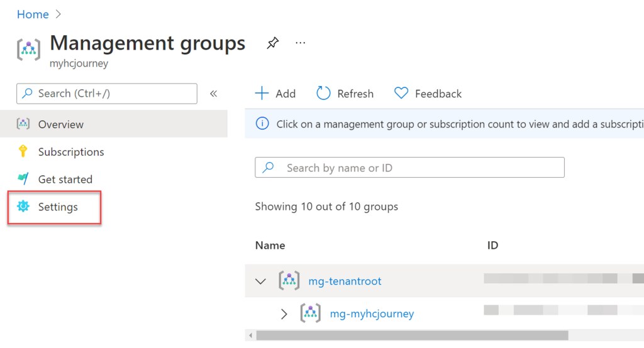Click the mg-tenantroot group icon

[x=289, y=281]
